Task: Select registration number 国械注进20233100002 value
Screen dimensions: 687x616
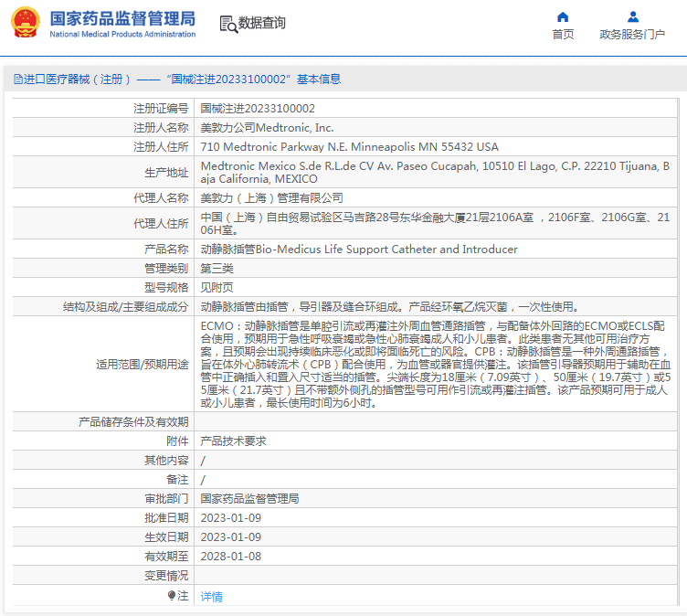Action: click(x=258, y=108)
